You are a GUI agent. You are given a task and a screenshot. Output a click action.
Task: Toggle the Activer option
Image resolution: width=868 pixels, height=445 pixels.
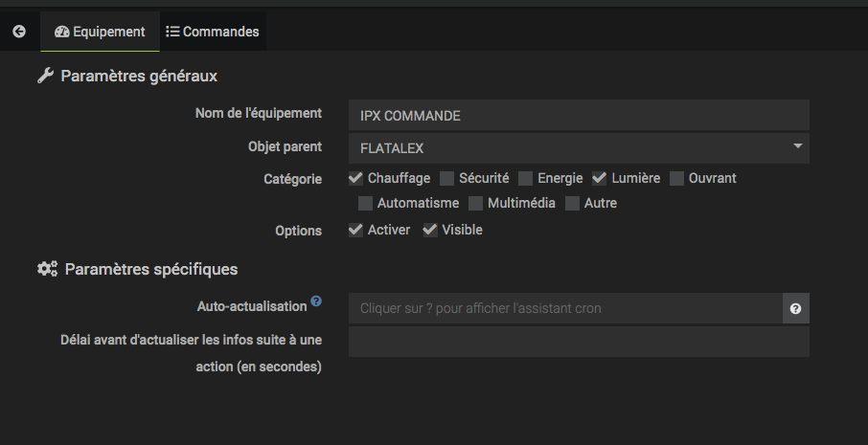(x=355, y=230)
